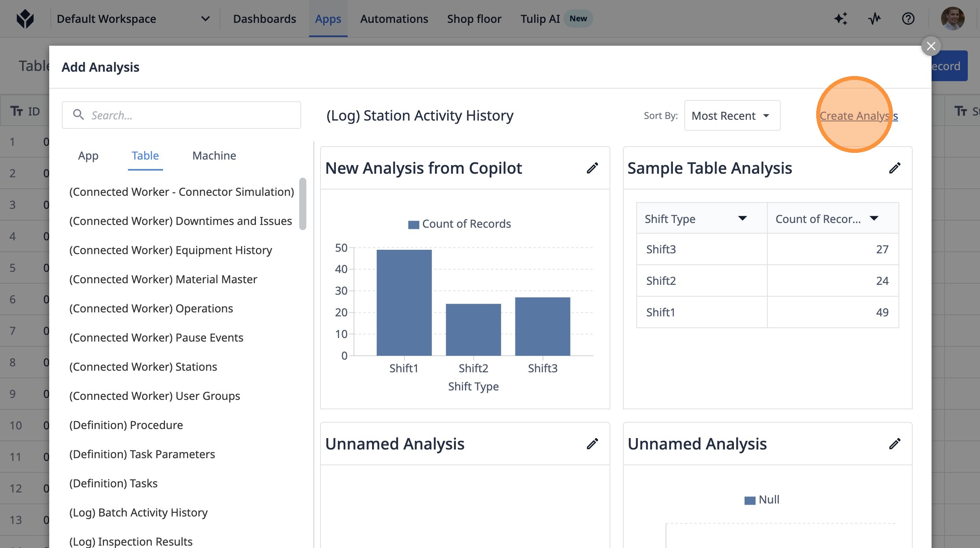980x548 pixels.
Task: Toggle Count of Records legend swatch
Action: pyautogui.click(x=413, y=225)
